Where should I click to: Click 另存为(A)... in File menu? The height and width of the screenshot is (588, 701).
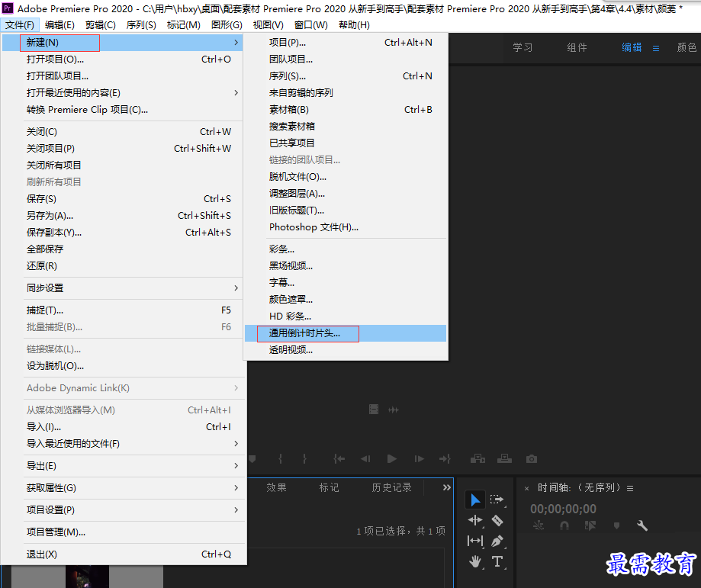click(123, 216)
